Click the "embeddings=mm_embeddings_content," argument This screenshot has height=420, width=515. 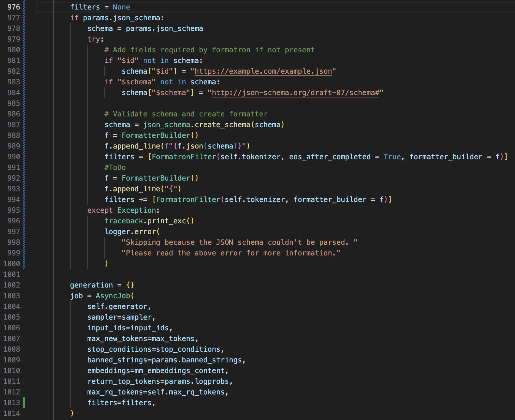[x=158, y=371]
